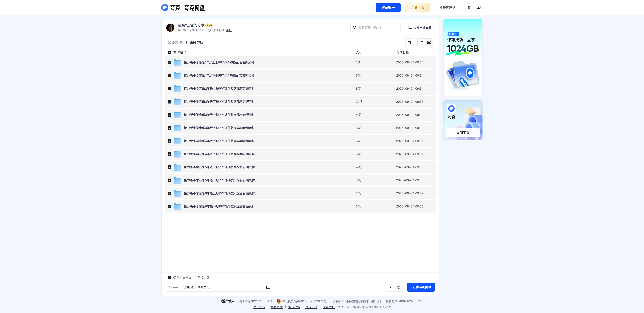Open the 隐私政策 footer link
Image resolution: width=644 pixels, height=313 pixels.
tap(276, 307)
